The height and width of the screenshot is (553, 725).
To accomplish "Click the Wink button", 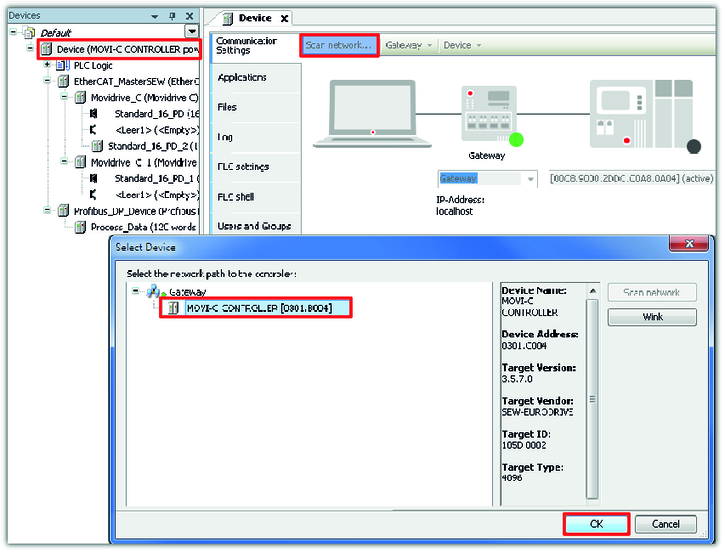I will (x=652, y=317).
